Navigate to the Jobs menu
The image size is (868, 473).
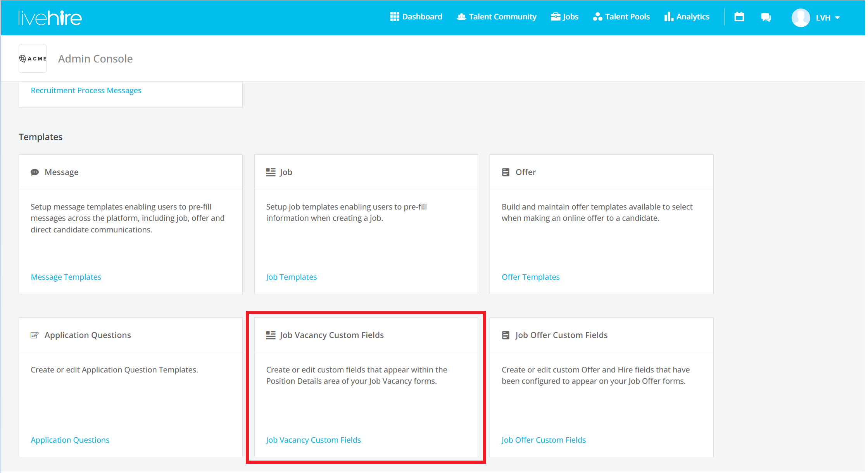[x=564, y=17]
